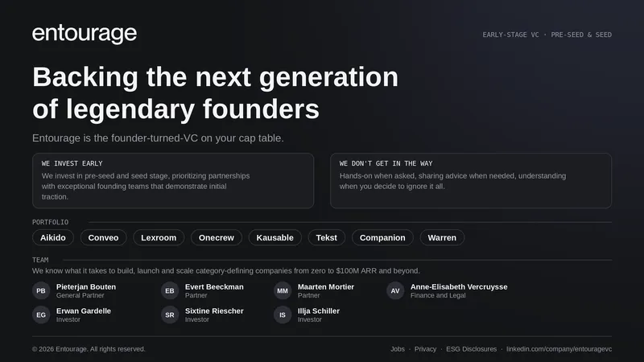Select the name Anne-Elisabeth Vercruysse
The image size is (644, 362).
coord(459,286)
